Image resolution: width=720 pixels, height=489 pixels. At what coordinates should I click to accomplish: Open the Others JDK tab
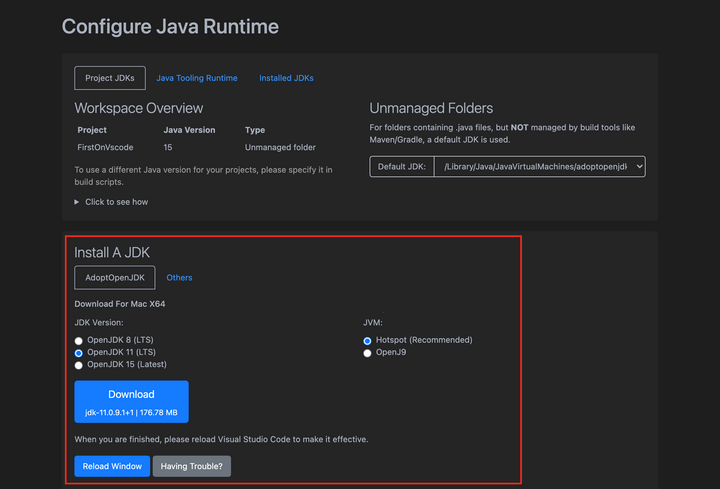179,277
